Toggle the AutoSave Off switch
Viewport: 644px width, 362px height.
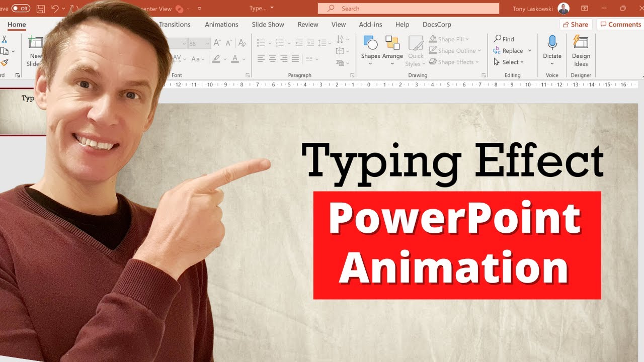(21, 9)
